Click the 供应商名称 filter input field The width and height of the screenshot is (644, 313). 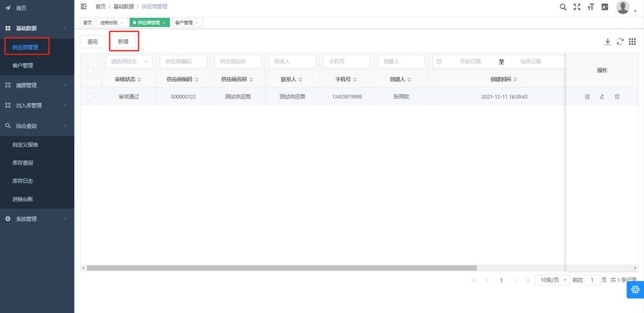tap(238, 62)
